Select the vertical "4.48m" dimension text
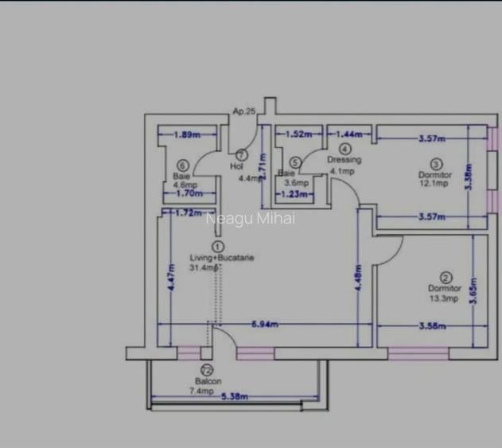The image size is (502, 448). tap(359, 278)
